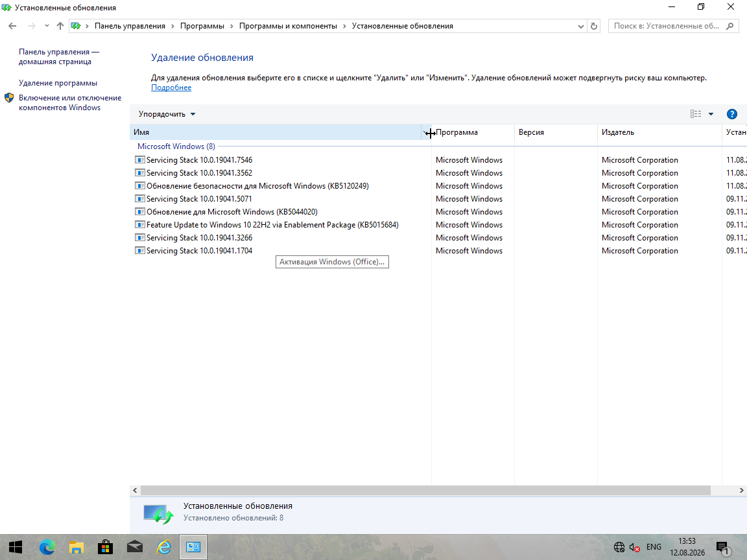The image size is (747, 560).
Task: Open the Подробнее help link
Action: tap(171, 87)
